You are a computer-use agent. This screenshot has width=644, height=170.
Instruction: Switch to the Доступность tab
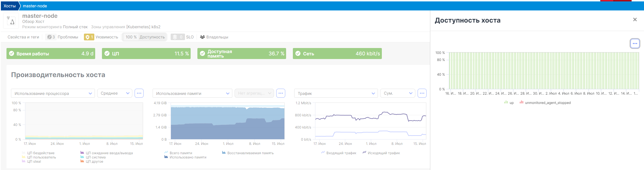click(x=145, y=37)
